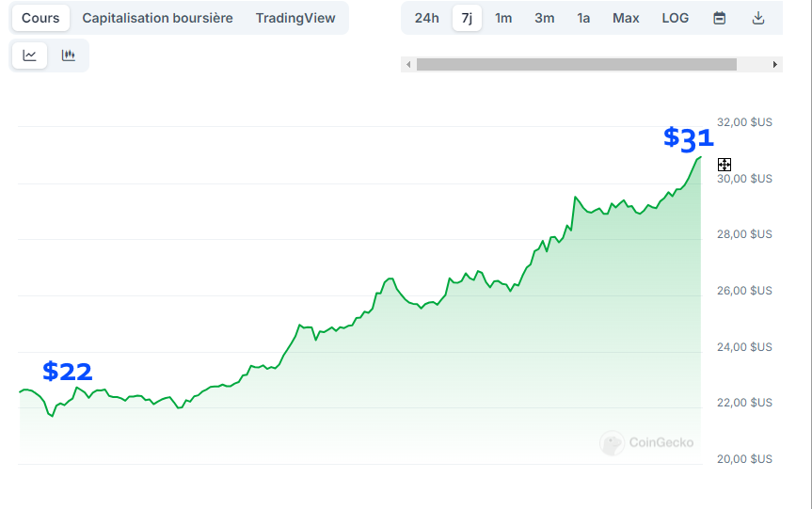The image size is (812, 509).
Task: Switch to the line chart view icon
Action: [29, 55]
